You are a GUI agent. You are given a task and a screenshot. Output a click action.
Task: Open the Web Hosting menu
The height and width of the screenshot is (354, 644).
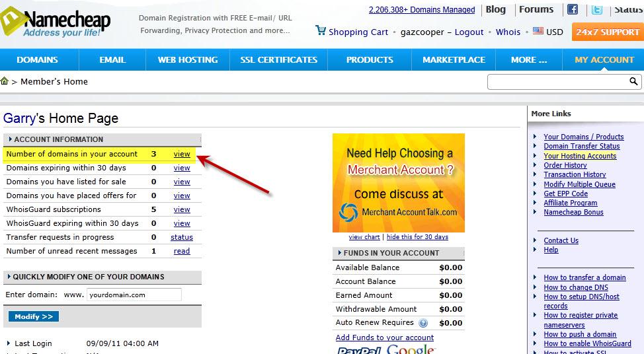tap(187, 60)
